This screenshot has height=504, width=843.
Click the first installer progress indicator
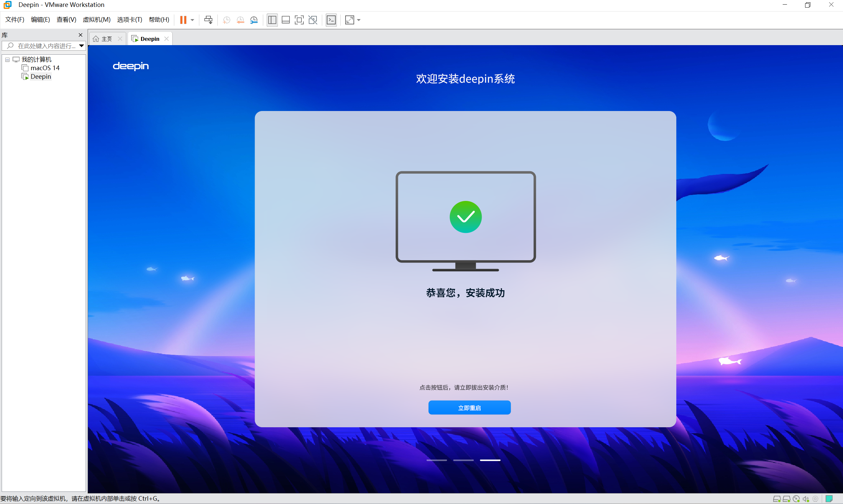(x=437, y=460)
